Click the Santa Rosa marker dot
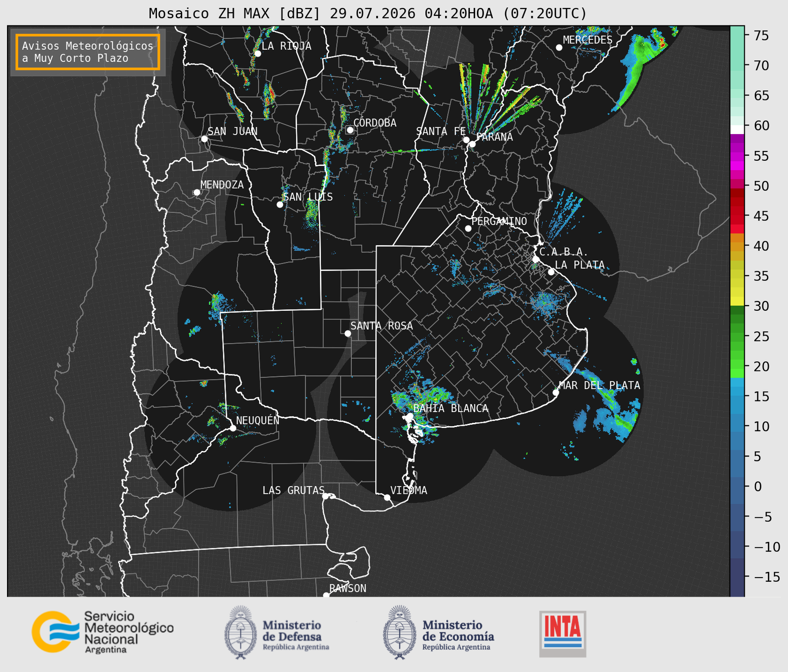 point(348,333)
